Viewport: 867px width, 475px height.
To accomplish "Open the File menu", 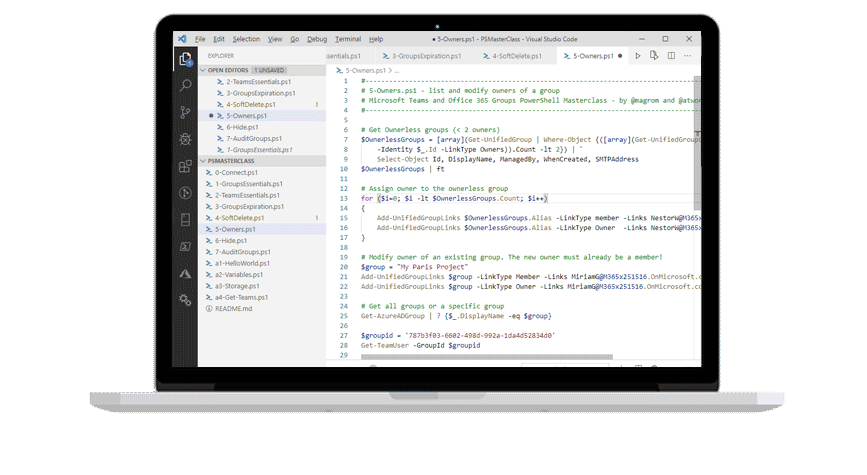I will [200, 39].
